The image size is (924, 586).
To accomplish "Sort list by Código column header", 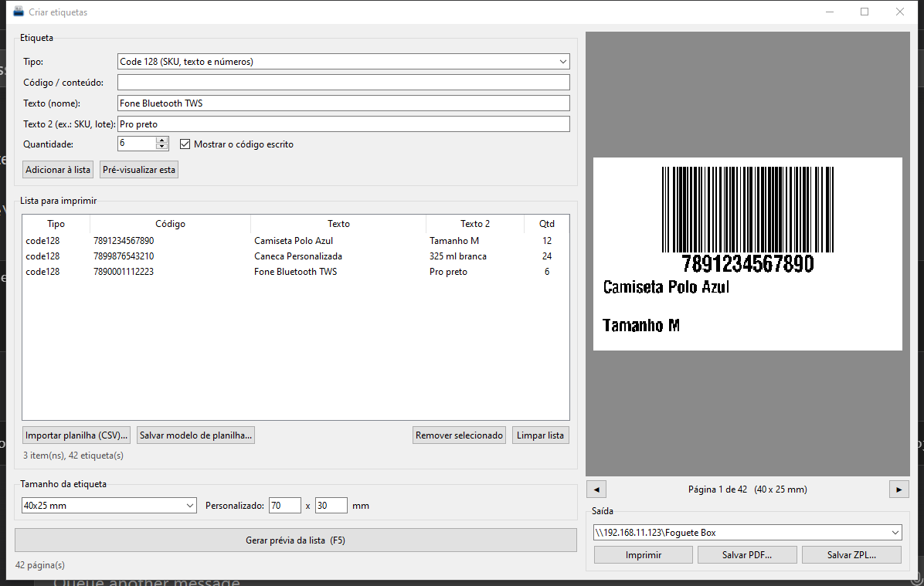I will [x=170, y=224].
